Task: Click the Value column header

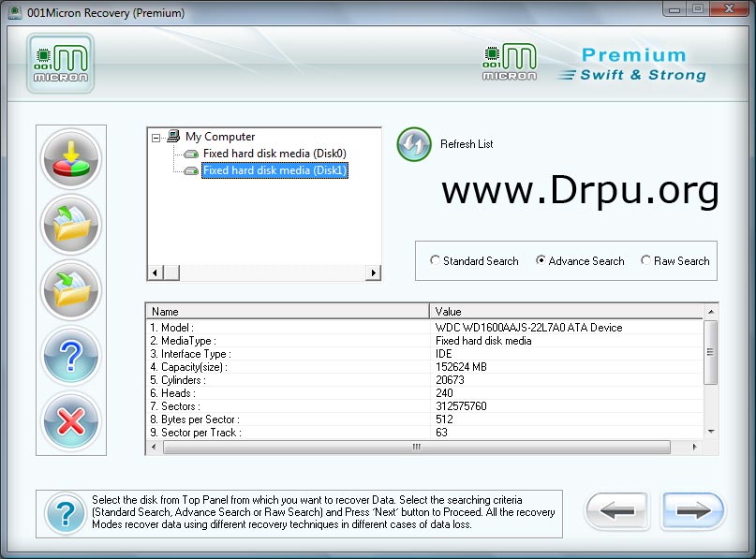Action: [x=567, y=311]
